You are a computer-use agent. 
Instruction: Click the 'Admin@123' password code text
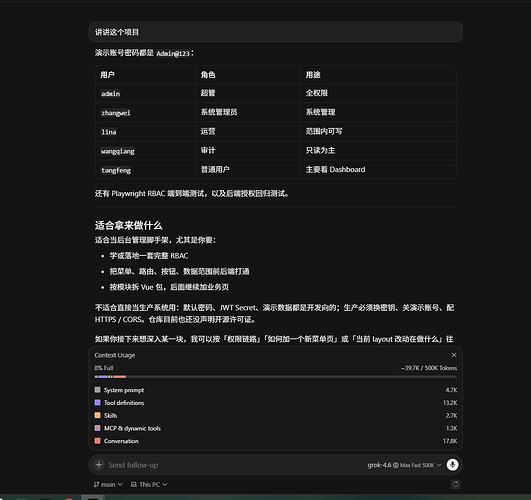173,54
